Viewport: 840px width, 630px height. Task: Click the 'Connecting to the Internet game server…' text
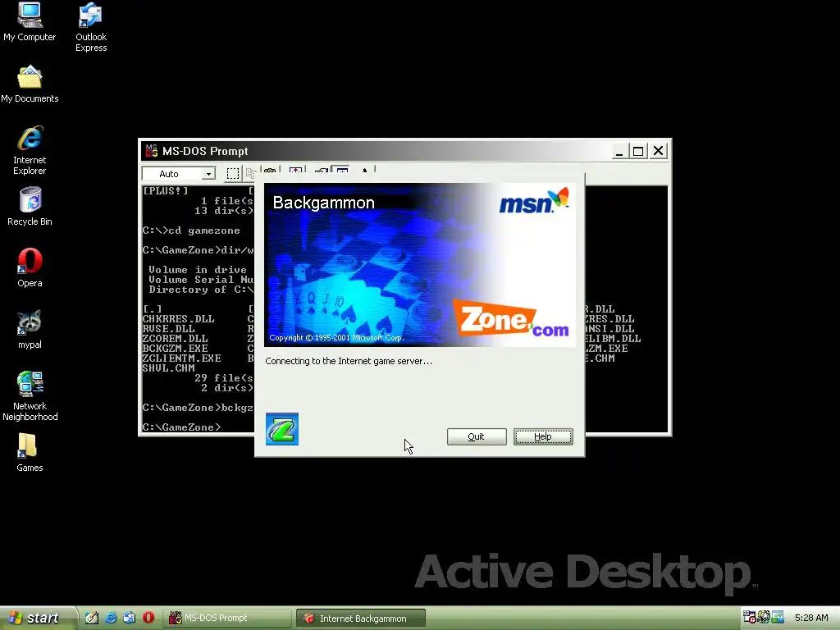coord(349,361)
